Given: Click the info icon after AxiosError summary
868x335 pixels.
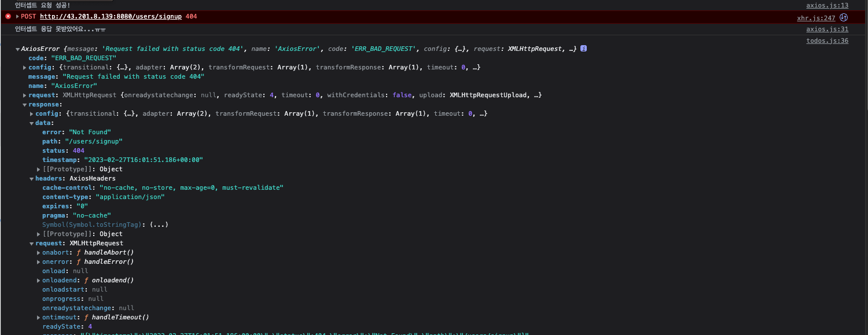Looking at the screenshot, I should pyautogui.click(x=583, y=49).
